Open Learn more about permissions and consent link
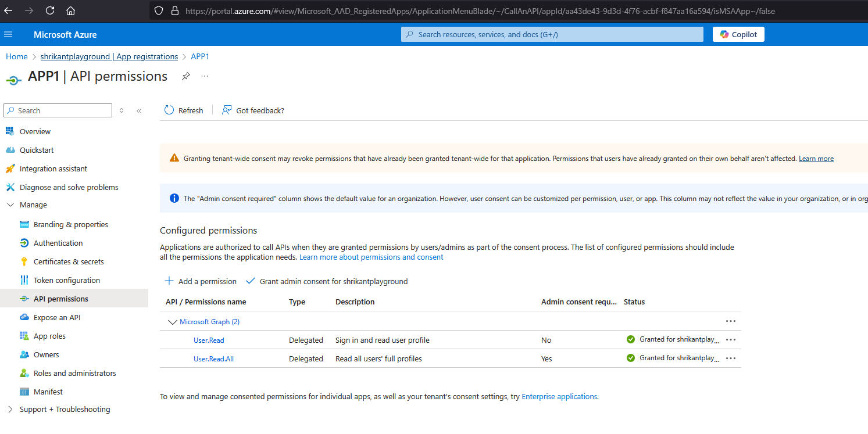The image size is (868, 434). (371, 257)
